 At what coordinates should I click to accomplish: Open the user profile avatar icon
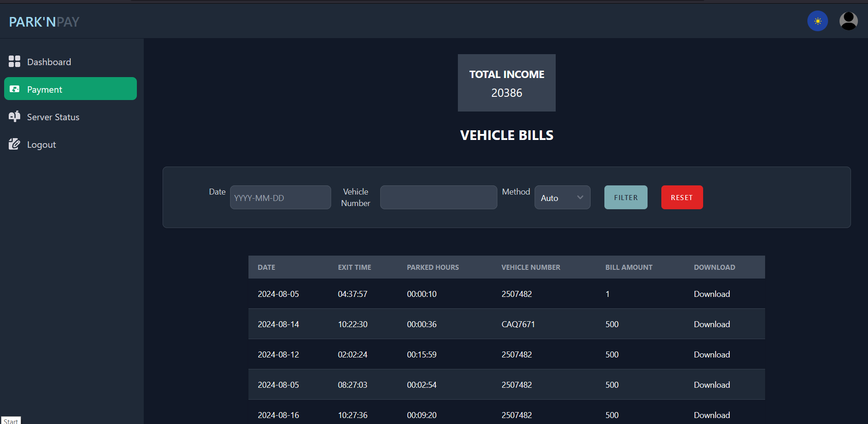click(848, 21)
